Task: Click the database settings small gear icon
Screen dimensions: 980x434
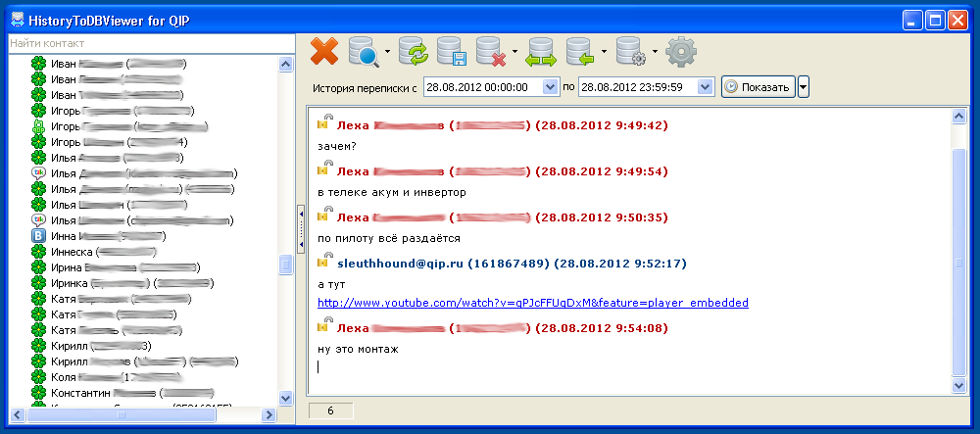Action: [631, 51]
